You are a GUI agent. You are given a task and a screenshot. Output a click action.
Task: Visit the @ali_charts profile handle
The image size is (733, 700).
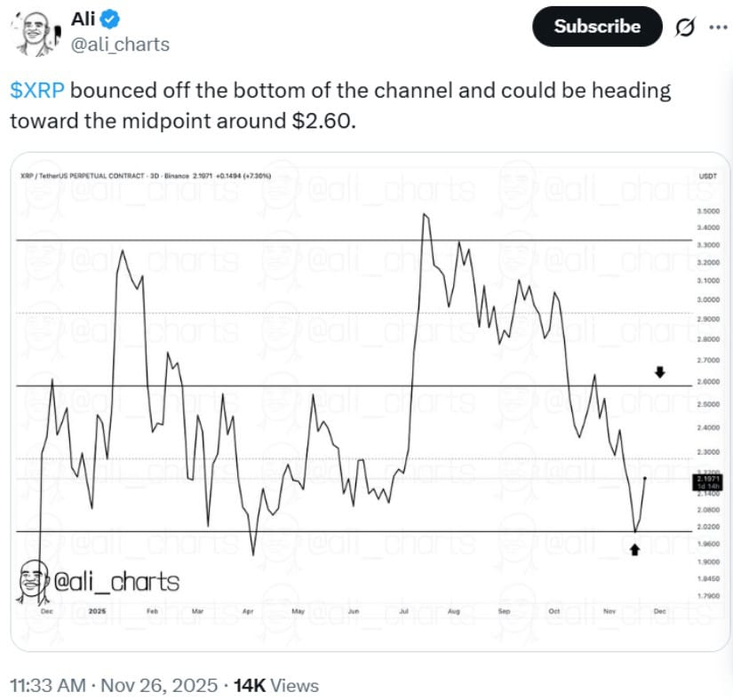point(120,41)
